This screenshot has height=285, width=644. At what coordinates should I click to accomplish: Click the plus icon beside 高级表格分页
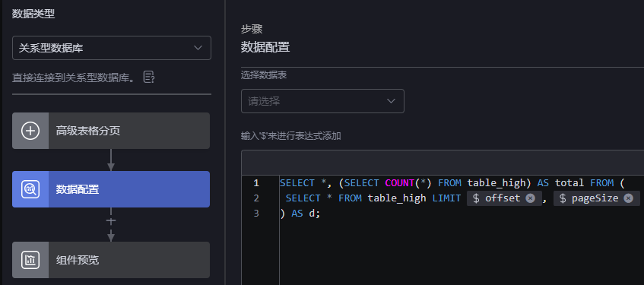coord(30,131)
